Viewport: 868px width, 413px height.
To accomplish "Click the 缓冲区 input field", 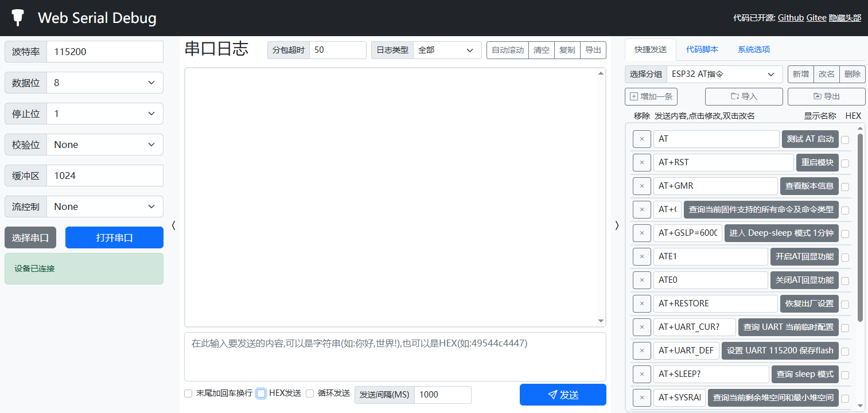I will pos(105,176).
